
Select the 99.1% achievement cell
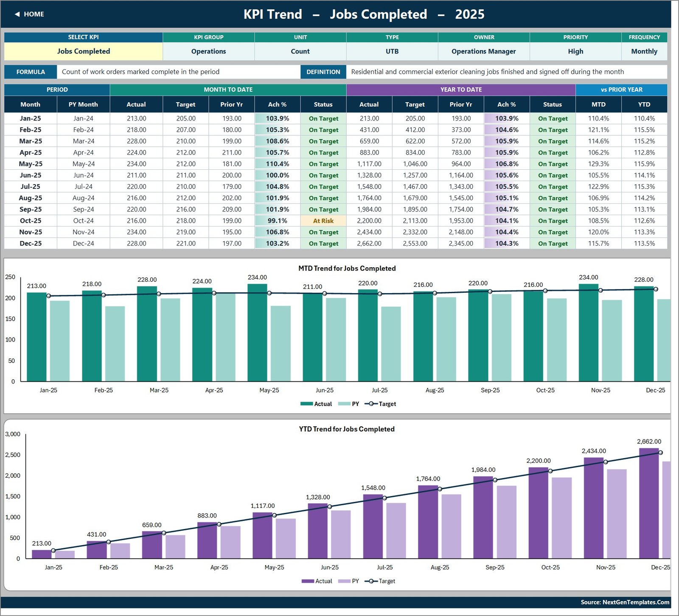click(x=278, y=221)
